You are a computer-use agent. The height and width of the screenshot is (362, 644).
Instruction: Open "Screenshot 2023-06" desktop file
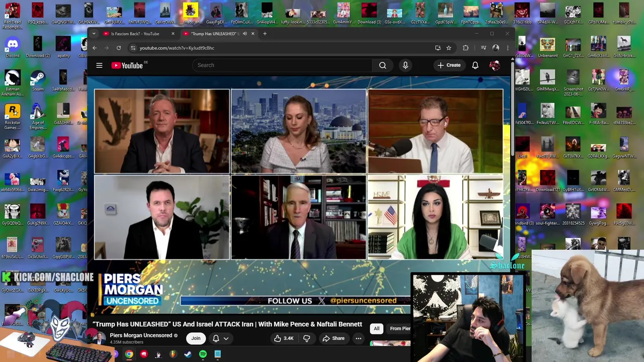(x=573, y=83)
